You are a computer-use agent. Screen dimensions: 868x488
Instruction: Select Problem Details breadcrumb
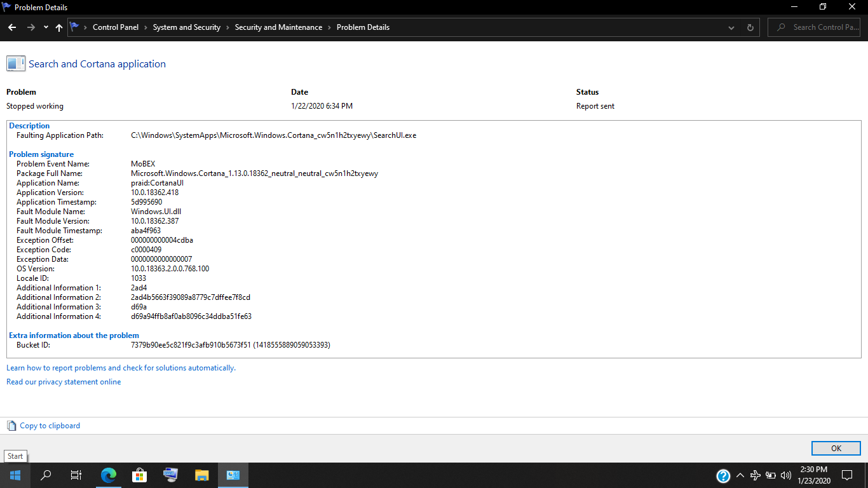click(363, 27)
